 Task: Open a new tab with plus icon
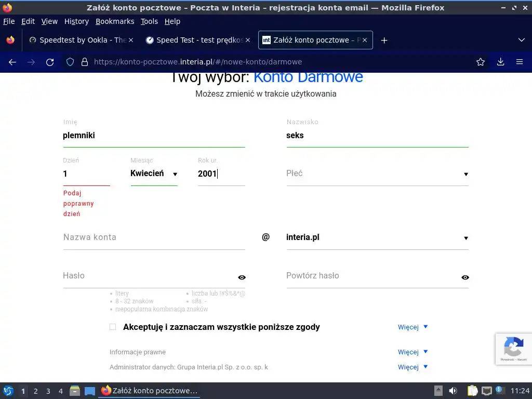click(384, 41)
